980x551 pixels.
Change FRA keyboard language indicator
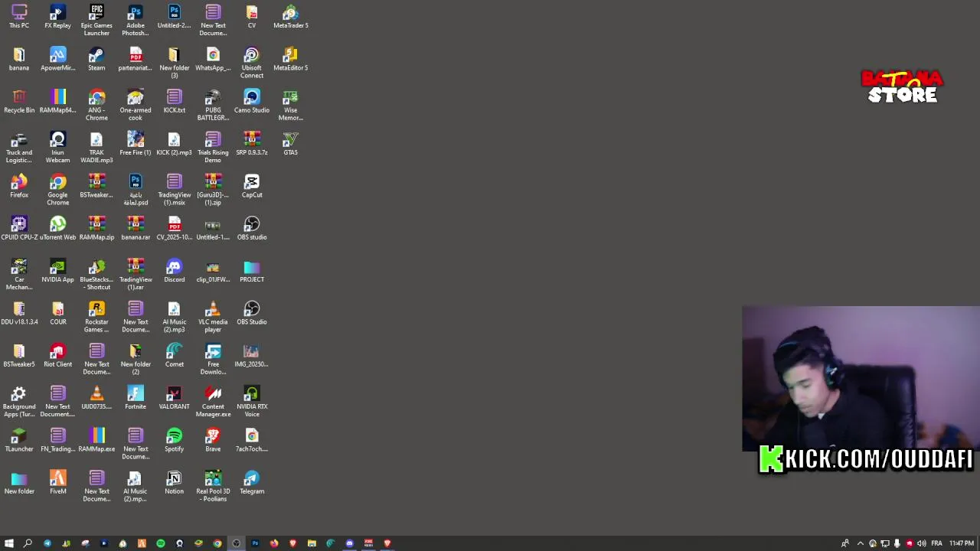936,543
